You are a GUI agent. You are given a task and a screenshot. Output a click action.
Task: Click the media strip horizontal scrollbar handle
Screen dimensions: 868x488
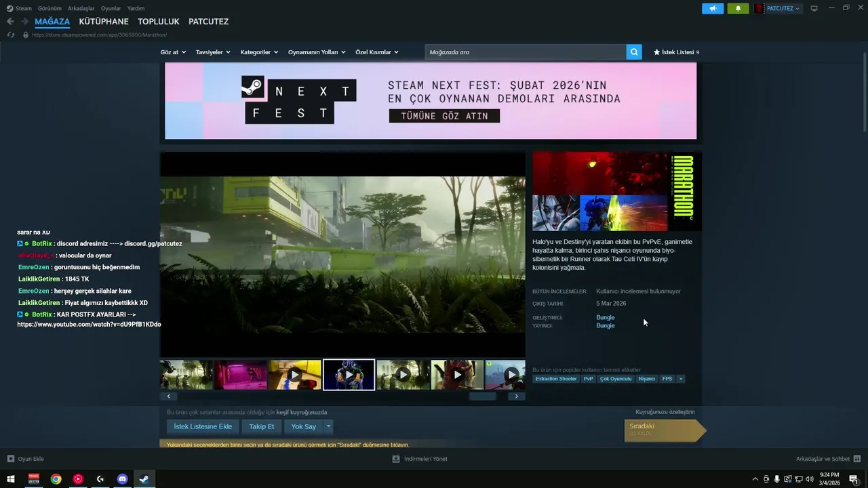point(483,396)
